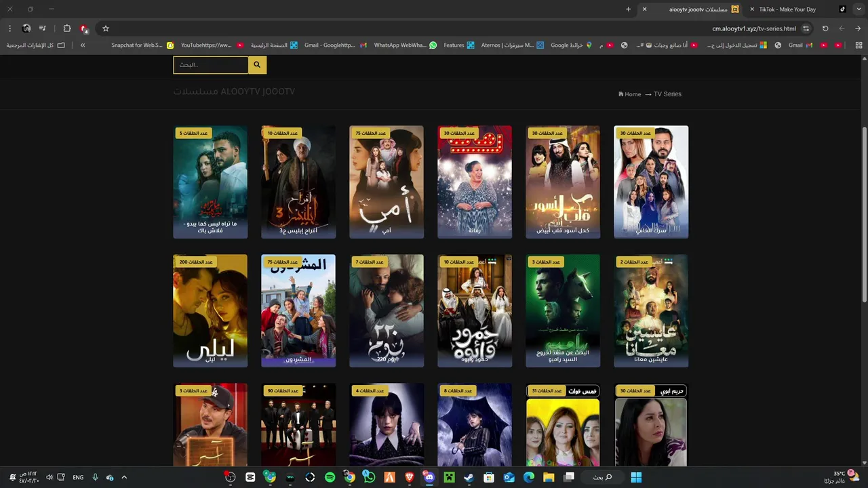Open the TV Series breadcrumb link
The height and width of the screenshot is (488, 868).
click(667, 94)
